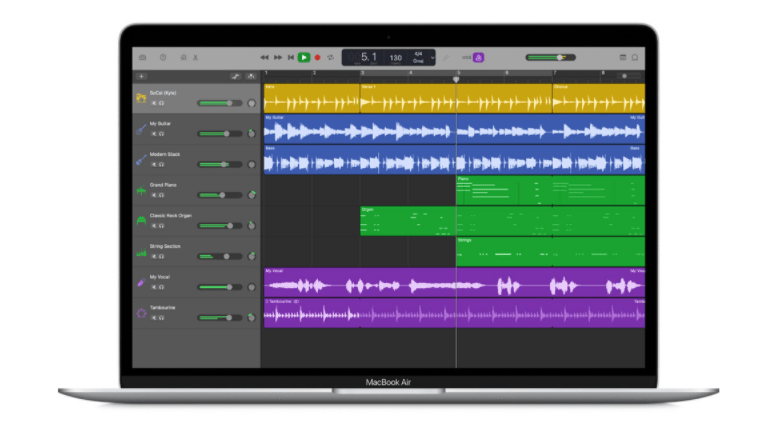The width and height of the screenshot is (768, 442).
Task: Go to the beginning of the project
Action: [290, 58]
